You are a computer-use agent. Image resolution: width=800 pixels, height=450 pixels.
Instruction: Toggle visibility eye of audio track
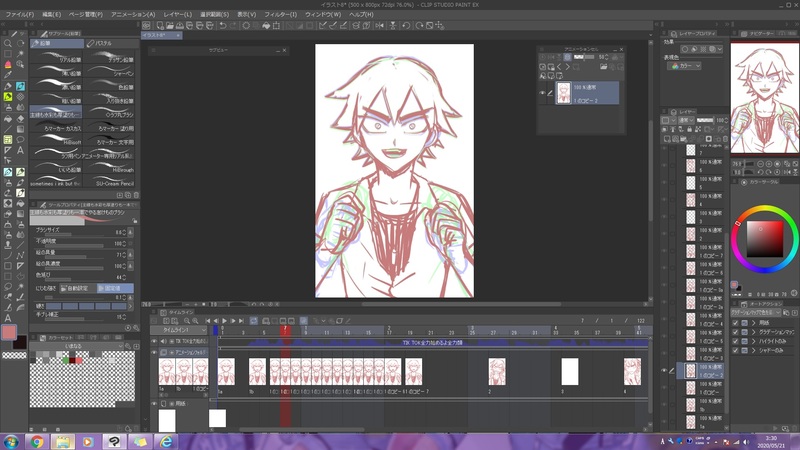tap(155, 341)
